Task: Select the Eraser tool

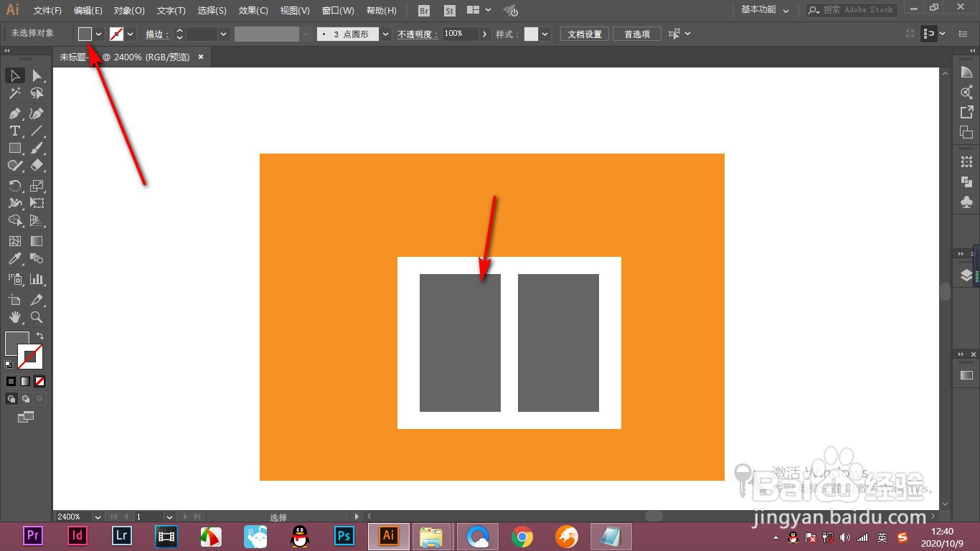Action: coord(37,165)
